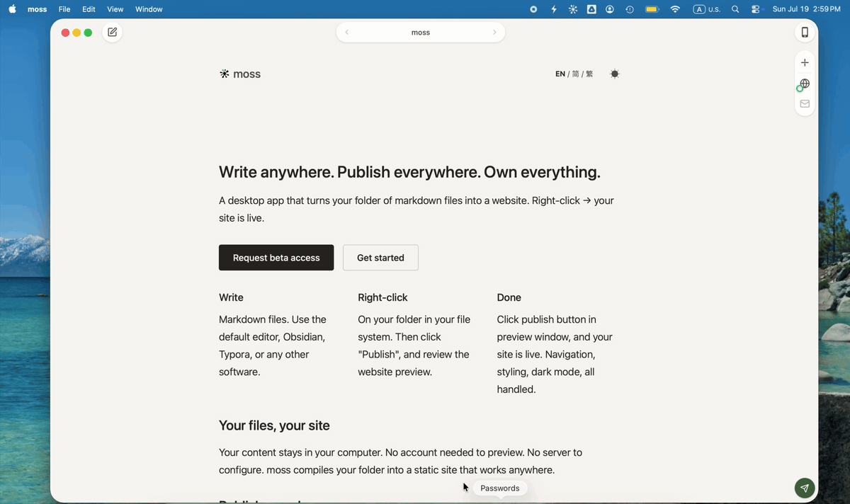Click the globe icon in right sidebar
The image size is (850, 504).
[x=805, y=84]
